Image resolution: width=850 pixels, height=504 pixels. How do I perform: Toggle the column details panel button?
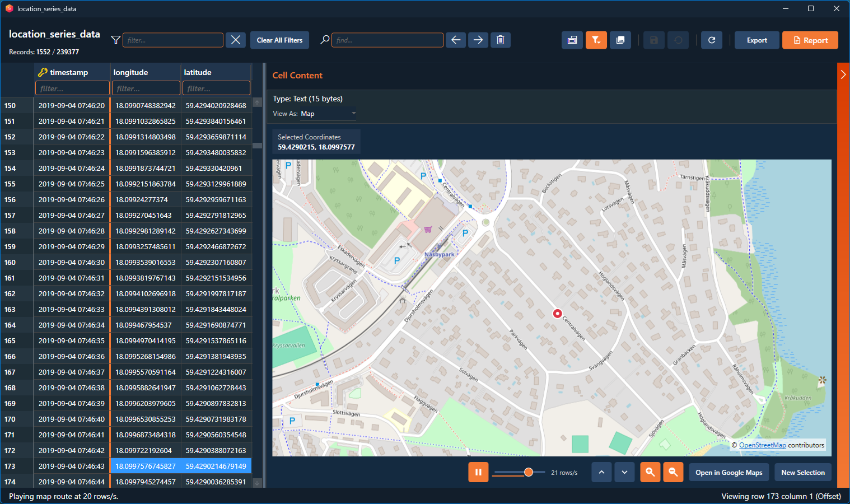(x=572, y=40)
